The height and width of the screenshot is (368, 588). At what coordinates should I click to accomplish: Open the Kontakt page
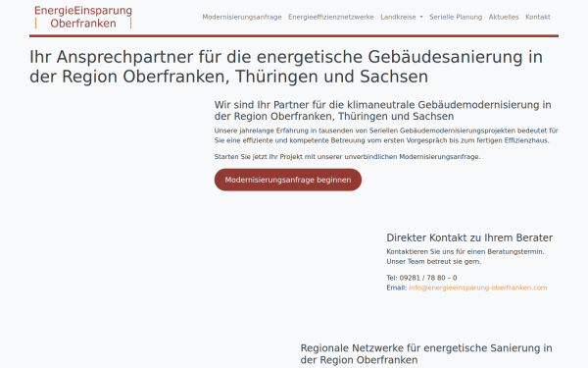tap(538, 17)
